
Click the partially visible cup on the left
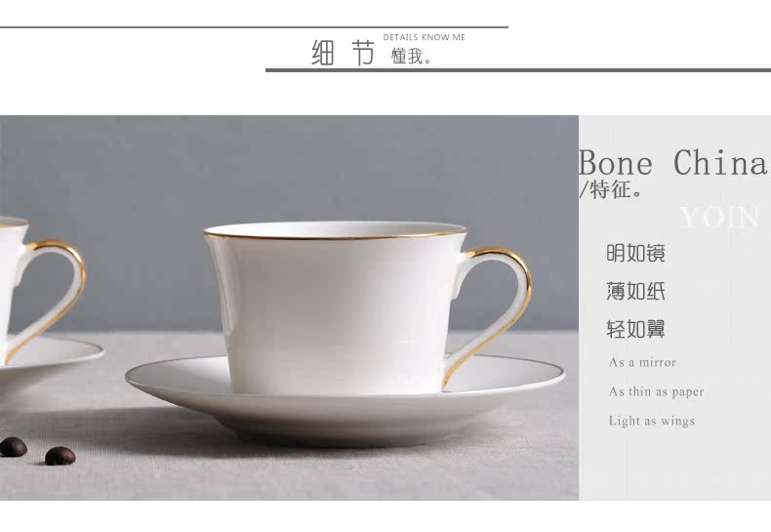pos(29,290)
